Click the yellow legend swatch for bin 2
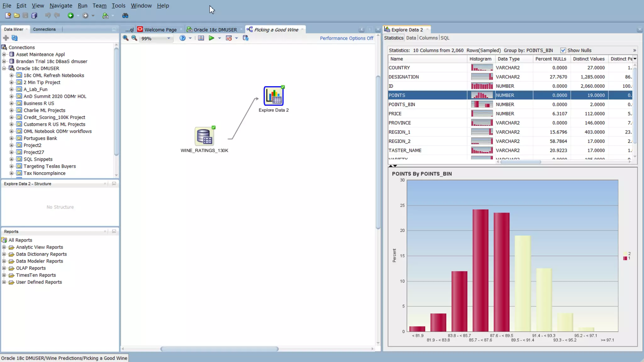Image resolution: width=644 pixels, height=362 pixels. (x=625, y=254)
